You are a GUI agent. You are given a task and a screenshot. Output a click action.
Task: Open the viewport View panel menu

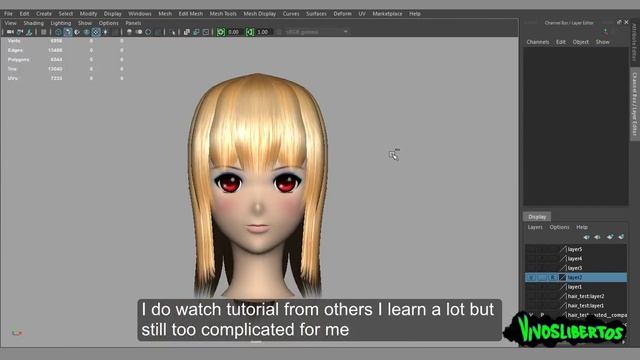(11, 23)
